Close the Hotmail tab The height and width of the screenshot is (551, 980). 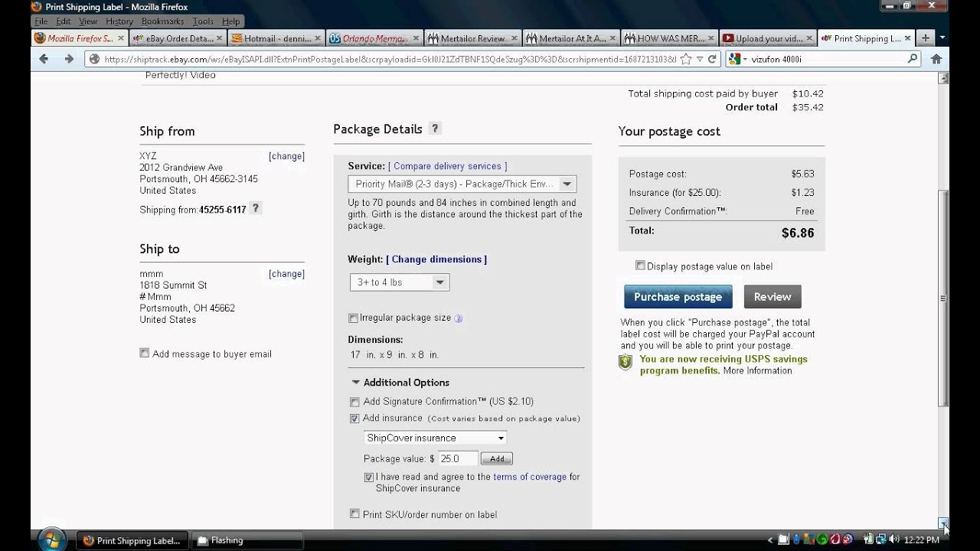pyautogui.click(x=318, y=38)
